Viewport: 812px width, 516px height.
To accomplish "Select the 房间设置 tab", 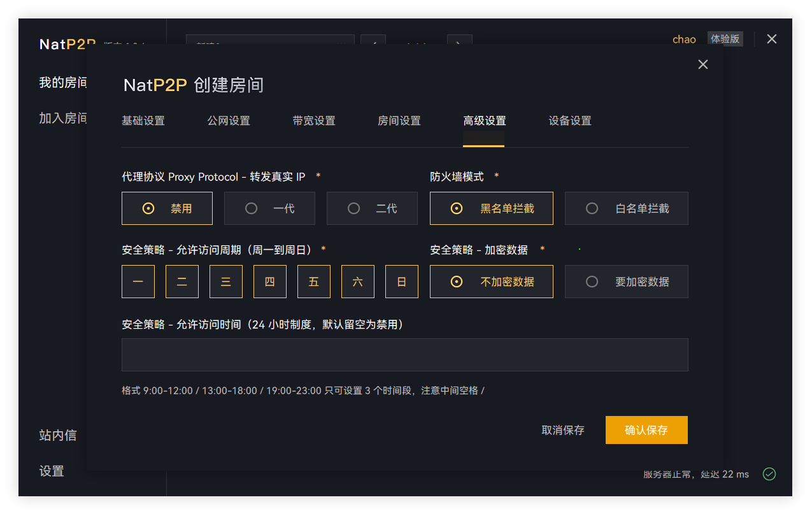I will click(399, 121).
